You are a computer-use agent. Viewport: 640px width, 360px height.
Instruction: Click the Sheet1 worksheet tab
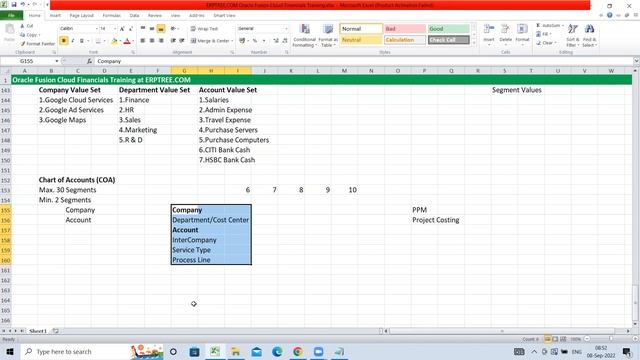[x=38, y=331]
